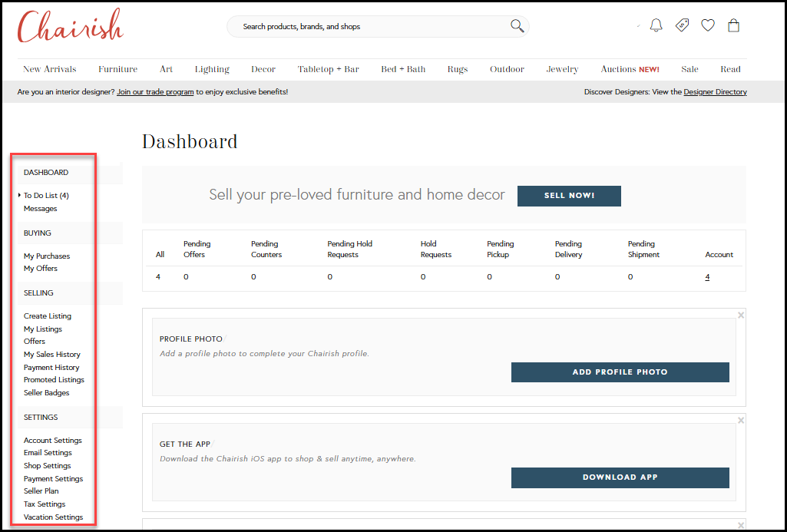Screen dimensions: 787x532
Task: Select Pending Hold Requests column header
Action: coord(350,249)
